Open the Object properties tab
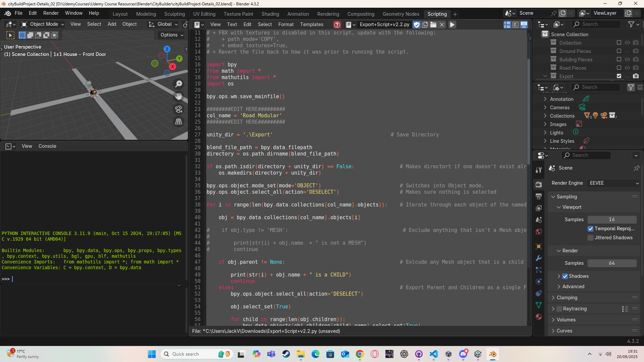Screen dimensions: 644x362 click(x=539, y=246)
